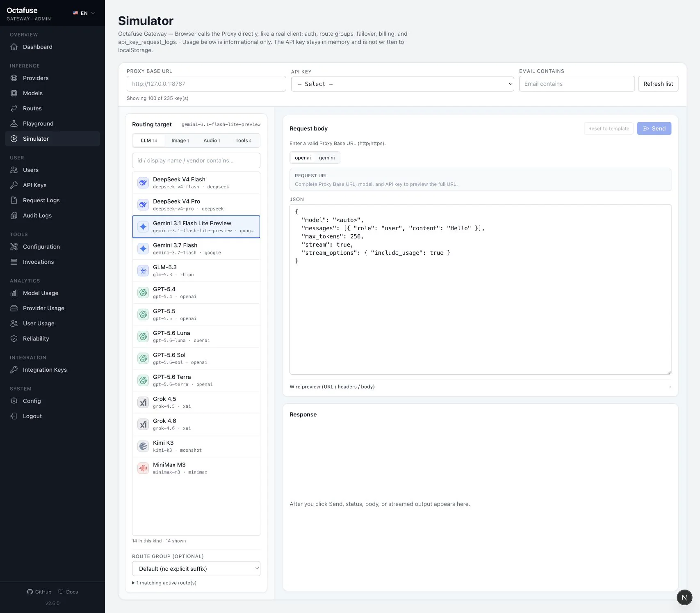
Task: Click the Docs book icon
Action: (61, 592)
